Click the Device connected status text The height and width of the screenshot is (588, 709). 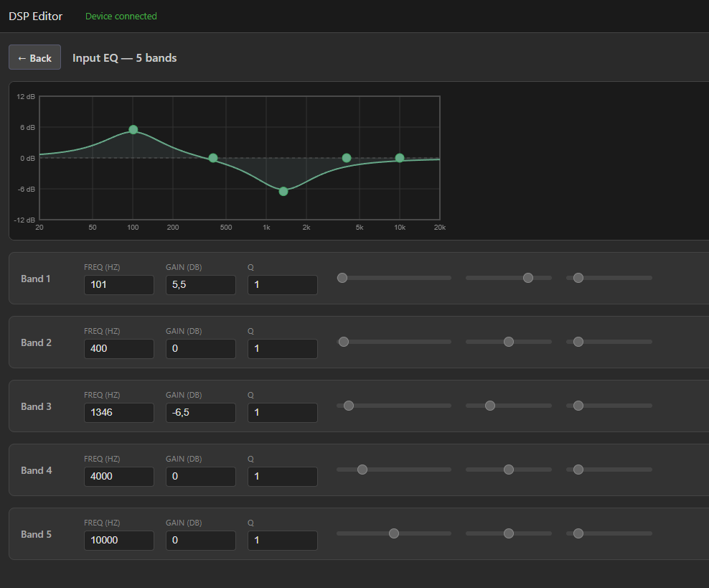click(x=121, y=17)
